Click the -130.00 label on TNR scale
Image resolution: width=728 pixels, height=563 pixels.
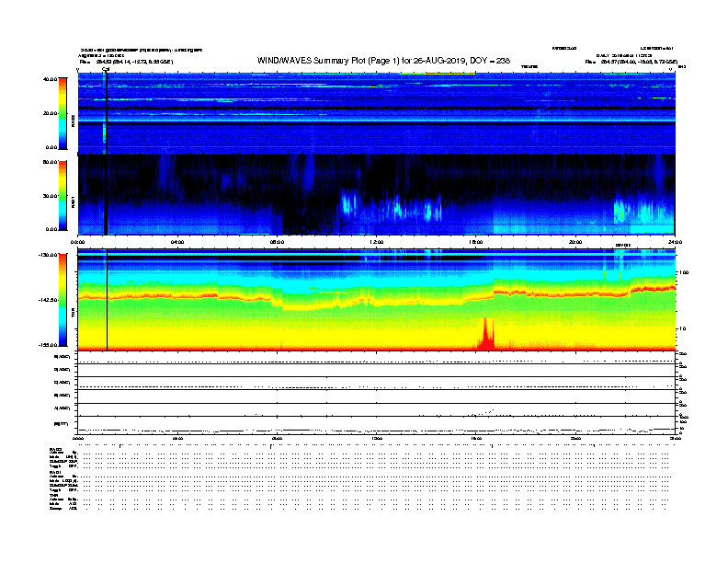click(x=49, y=255)
